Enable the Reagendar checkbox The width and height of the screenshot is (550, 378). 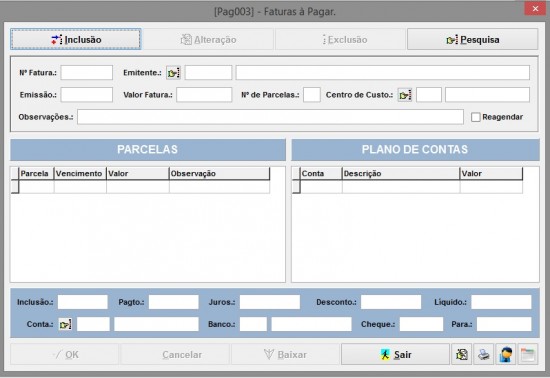pos(476,117)
